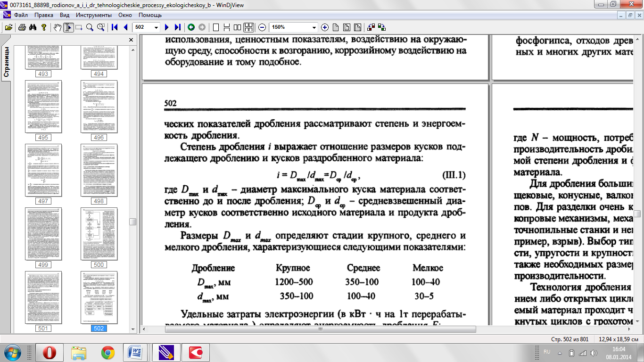Open the Окно menu
Viewport: 644px width, 362px height.
pyautogui.click(x=125, y=15)
